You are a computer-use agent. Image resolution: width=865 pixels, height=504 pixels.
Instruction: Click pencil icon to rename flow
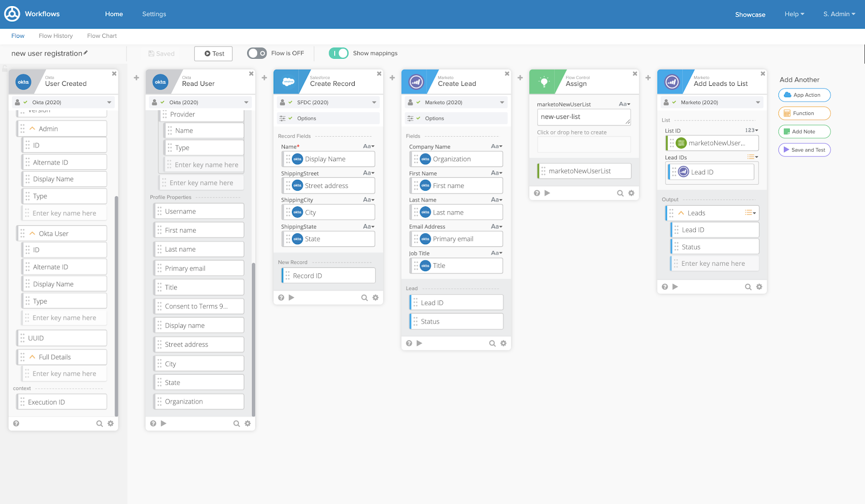pos(86,53)
